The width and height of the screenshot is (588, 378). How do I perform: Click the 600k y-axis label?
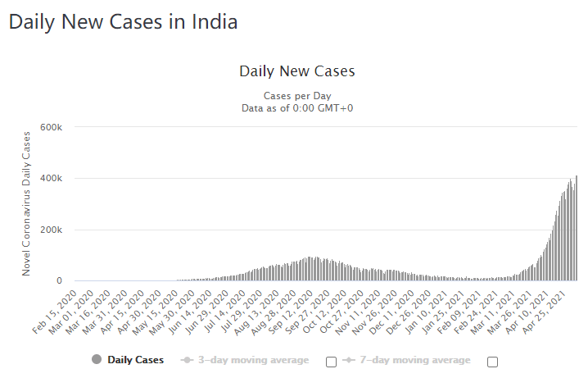pyautogui.click(x=51, y=127)
